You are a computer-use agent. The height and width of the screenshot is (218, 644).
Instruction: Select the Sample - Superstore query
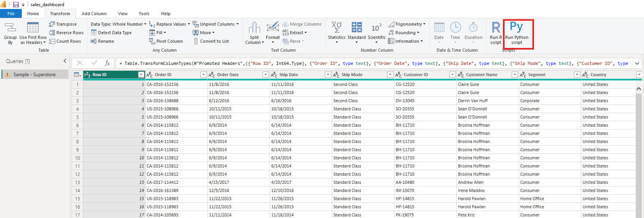click(35, 75)
